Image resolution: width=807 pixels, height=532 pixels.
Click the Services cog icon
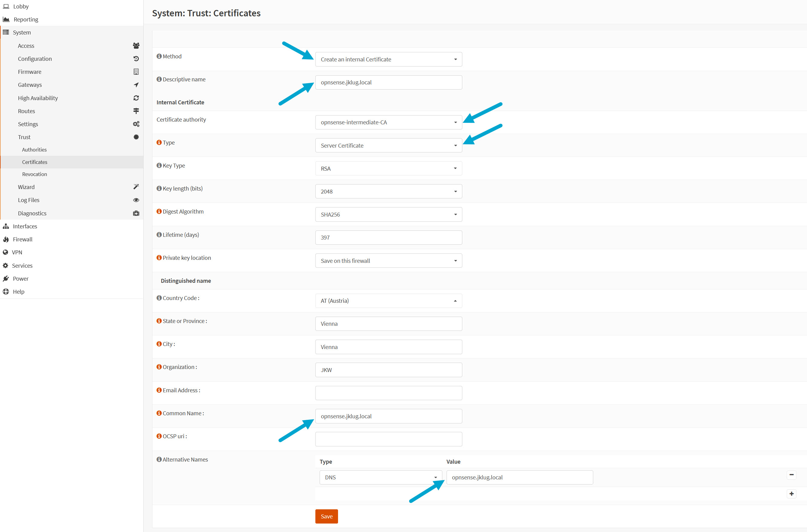(5, 265)
